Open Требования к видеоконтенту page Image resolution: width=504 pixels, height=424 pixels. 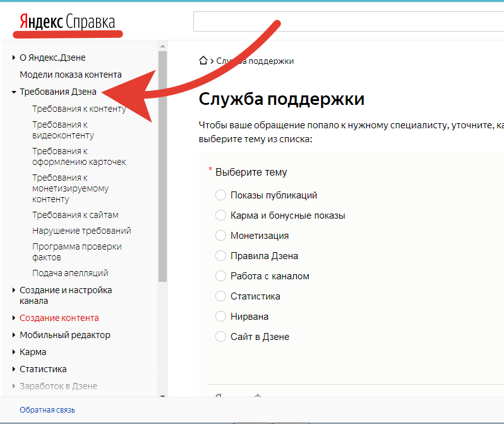[63, 130]
